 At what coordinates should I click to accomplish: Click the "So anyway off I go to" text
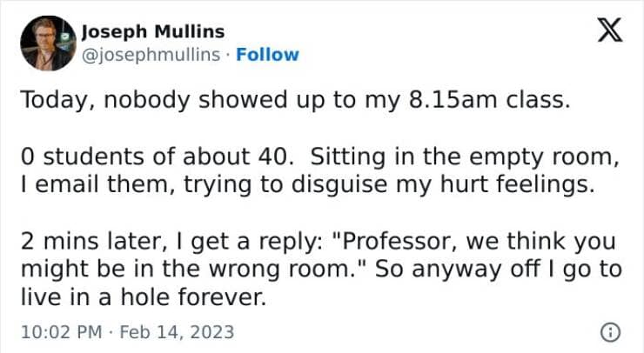(501, 269)
